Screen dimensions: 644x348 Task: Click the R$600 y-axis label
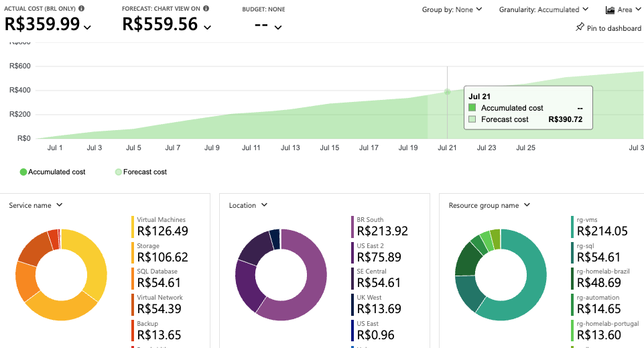20,66
